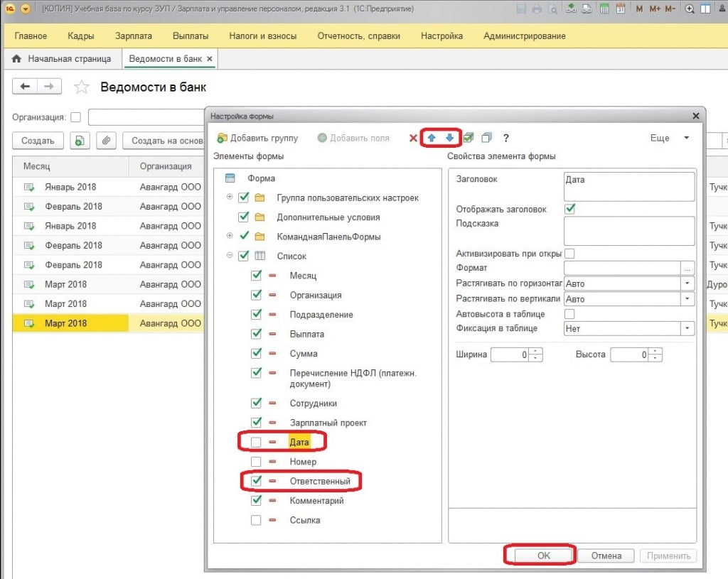This screenshot has width=728, height=579.
Task: Confirm form settings with OK button
Action: coord(543,556)
